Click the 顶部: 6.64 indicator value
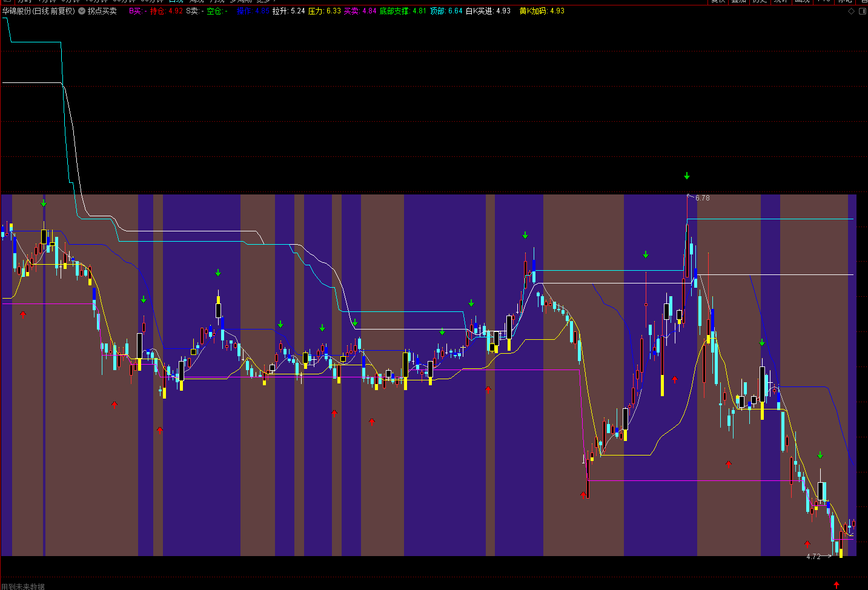 (446, 11)
